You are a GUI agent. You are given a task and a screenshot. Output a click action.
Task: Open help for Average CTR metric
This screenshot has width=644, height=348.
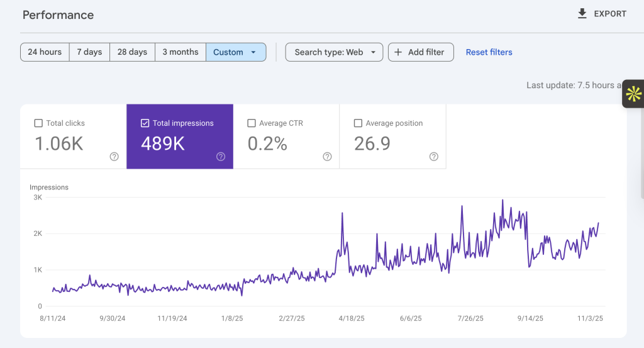pos(327,157)
